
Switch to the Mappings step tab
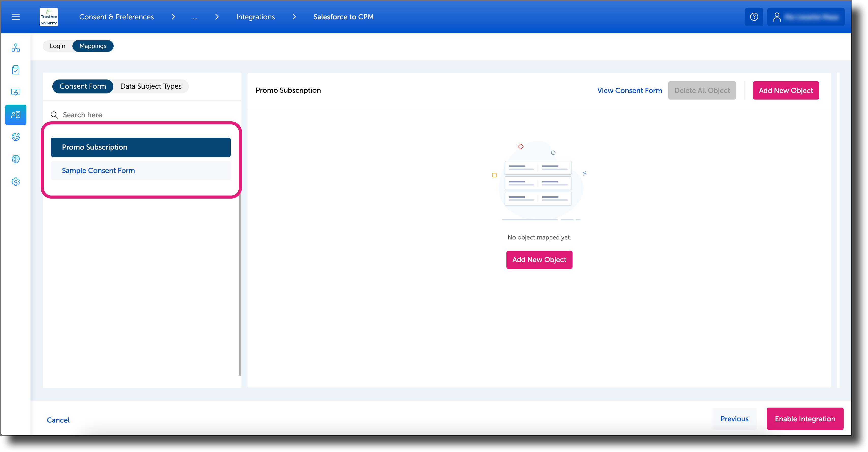point(93,46)
